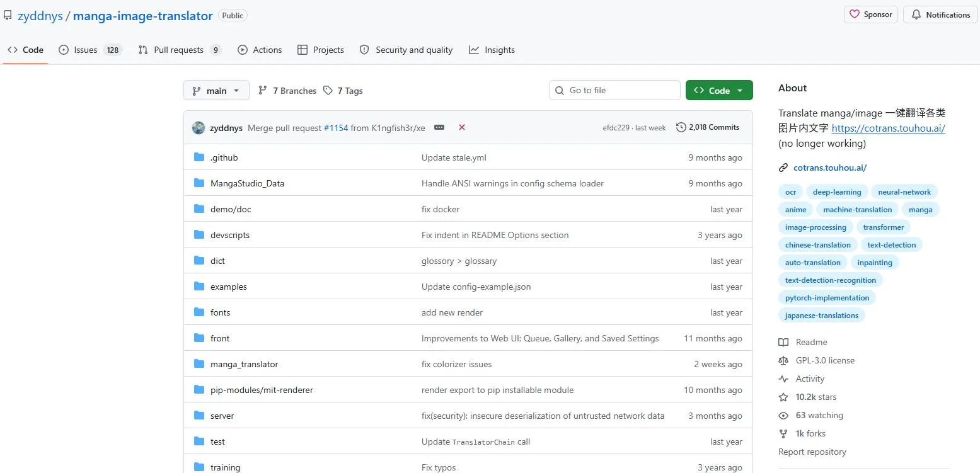Click the folder icon for front
This screenshot has width=980, height=473.
(x=199, y=338)
